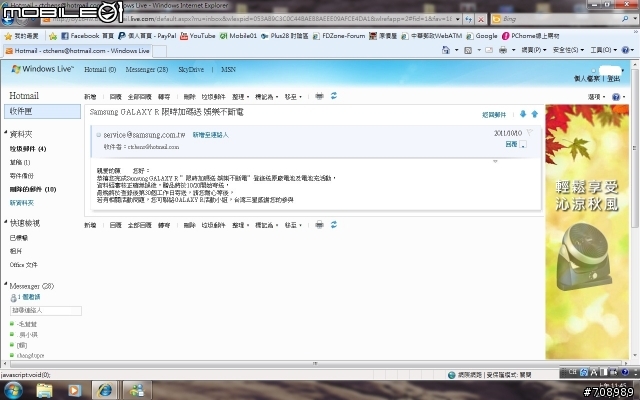This screenshot has width=640, height=400.
Task: Toggle the flag on this message
Action: (529, 132)
